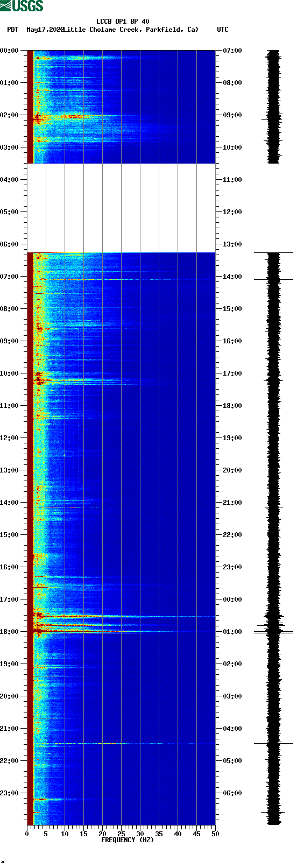Click the white data gap in the spectrogram

121,208
